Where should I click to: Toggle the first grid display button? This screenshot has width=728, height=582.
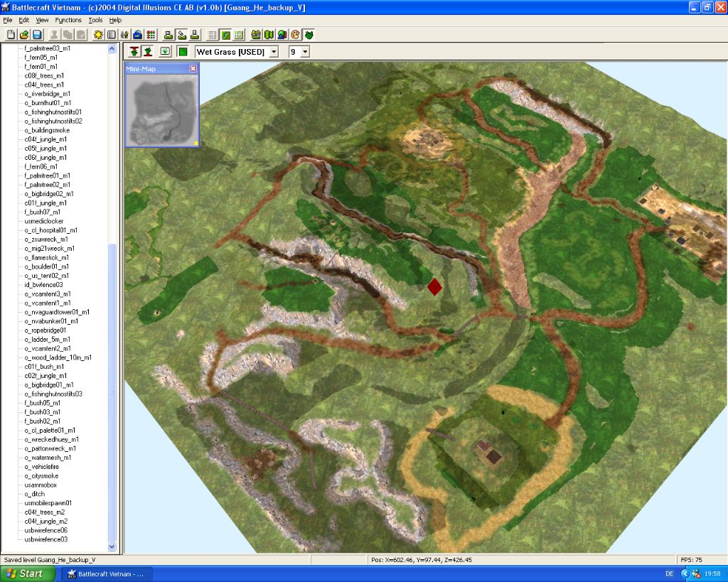pyautogui.click(x=212, y=35)
